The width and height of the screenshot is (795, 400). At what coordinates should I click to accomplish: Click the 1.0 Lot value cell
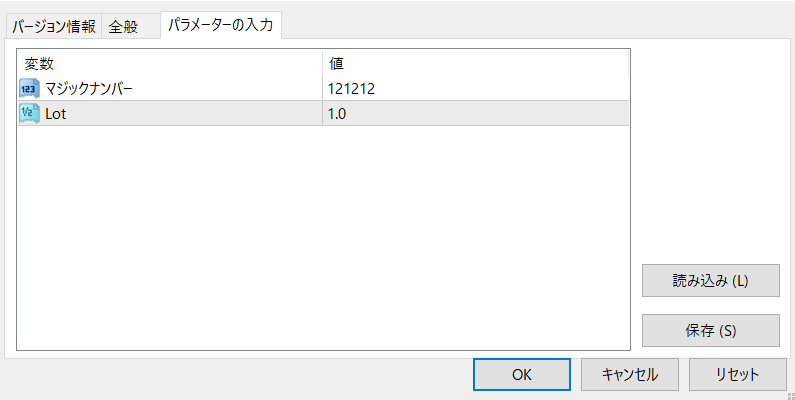click(476, 114)
